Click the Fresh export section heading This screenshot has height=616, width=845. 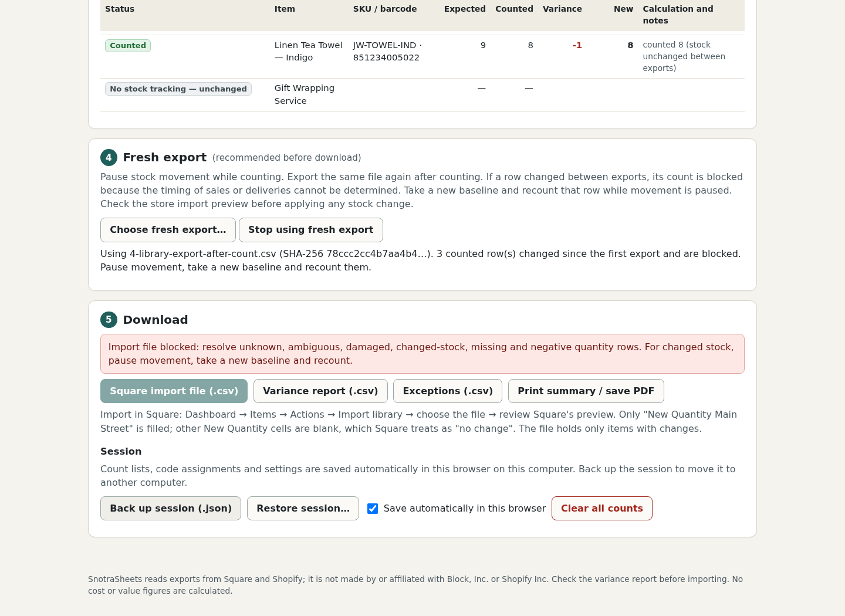coord(165,158)
